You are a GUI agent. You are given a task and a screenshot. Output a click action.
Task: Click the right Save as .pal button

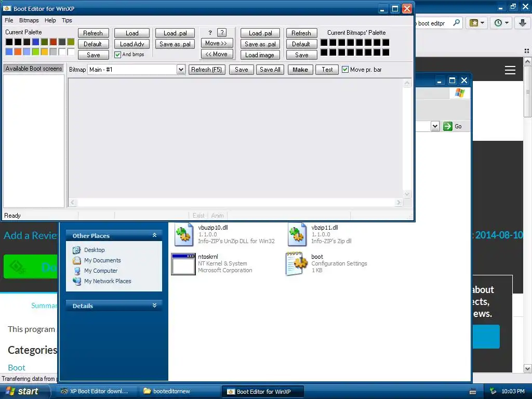(x=260, y=44)
